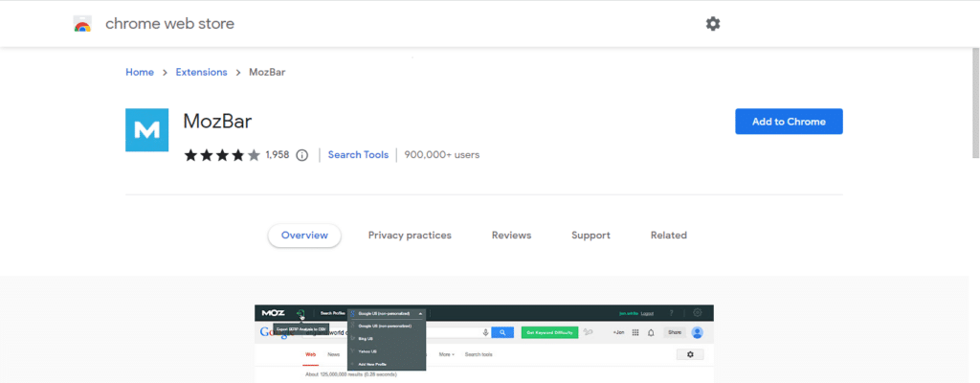Click the Share button in preview
Screen dimensions: 980x383
[675, 332]
